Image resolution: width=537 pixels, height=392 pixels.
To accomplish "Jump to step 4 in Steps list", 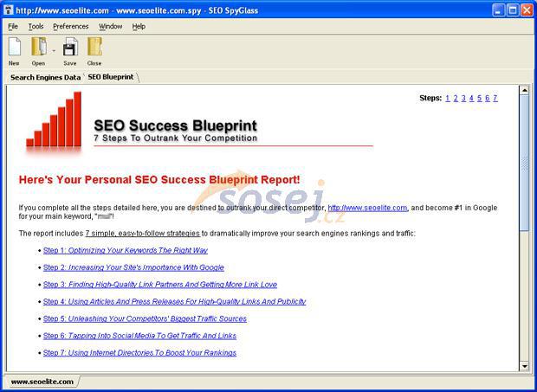I will (471, 98).
